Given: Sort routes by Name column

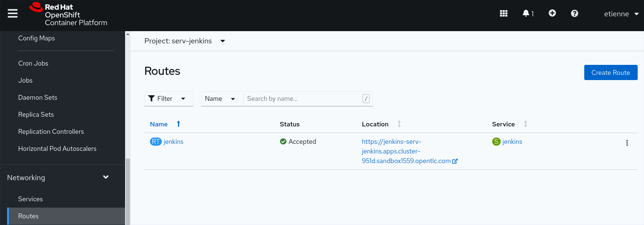Looking at the screenshot, I should pyautogui.click(x=159, y=124).
